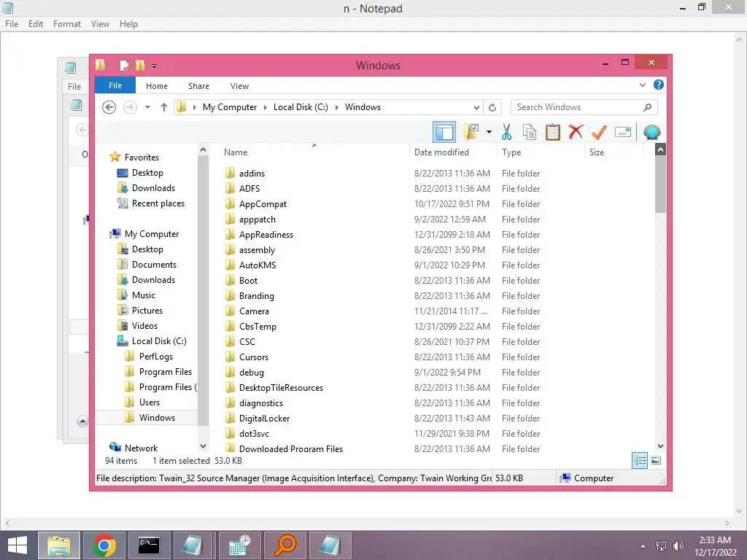Image resolution: width=747 pixels, height=560 pixels.
Task: Open the Customize Quick Access Toolbar dropdown
Action: click(x=155, y=66)
